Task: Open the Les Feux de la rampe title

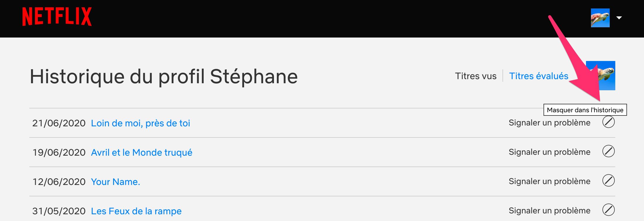Action: [x=136, y=211]
